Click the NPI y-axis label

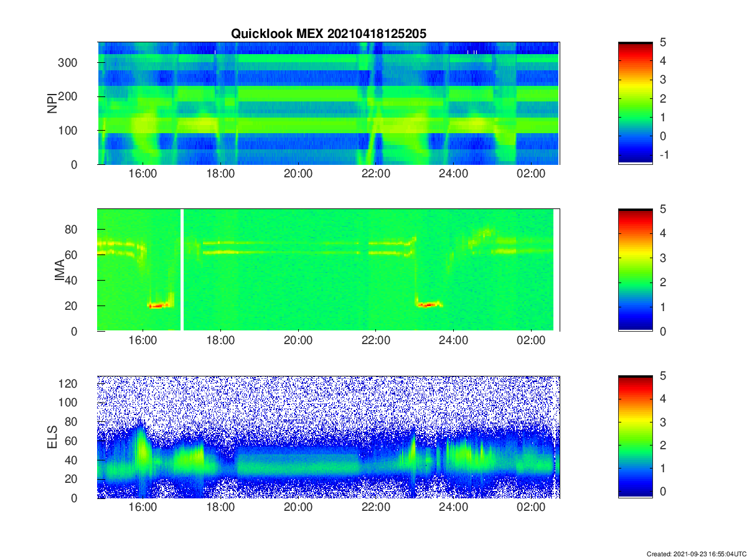(52, 103)
